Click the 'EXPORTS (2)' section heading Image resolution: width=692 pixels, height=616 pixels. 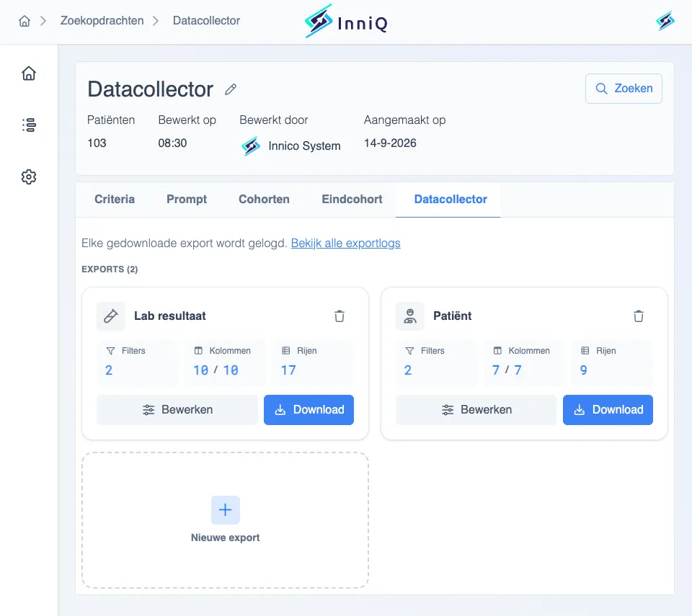coord(110,269)
